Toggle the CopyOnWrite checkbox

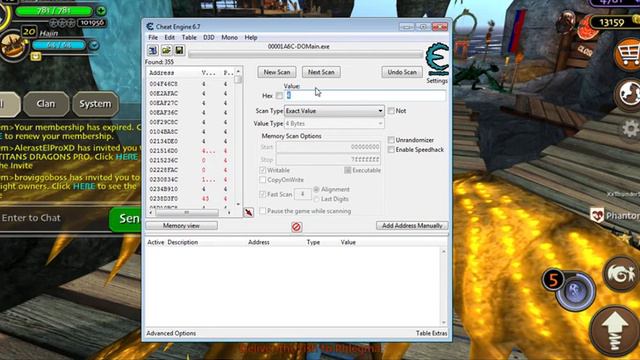point(263,180)
